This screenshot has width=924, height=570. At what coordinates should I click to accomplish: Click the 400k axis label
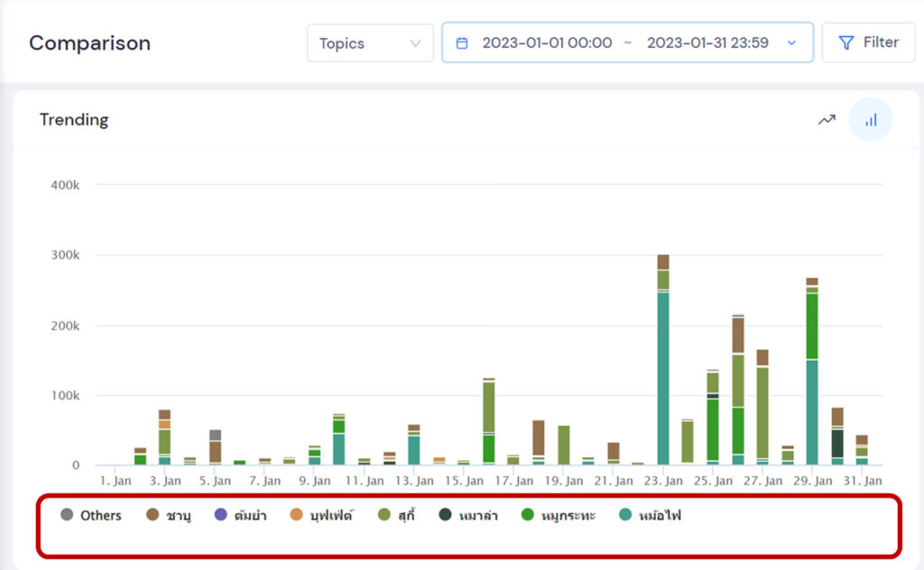(65, 185)
